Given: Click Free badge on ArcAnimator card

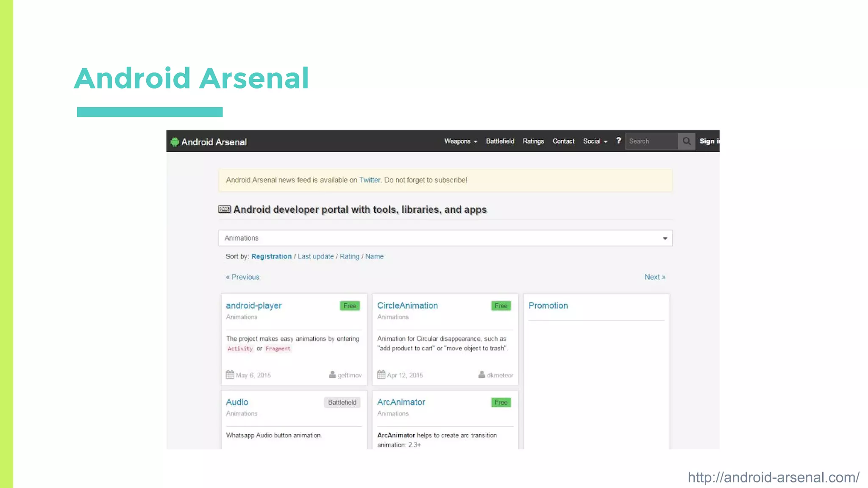Looking at the screenshot, I should click(x=501, y=402).
